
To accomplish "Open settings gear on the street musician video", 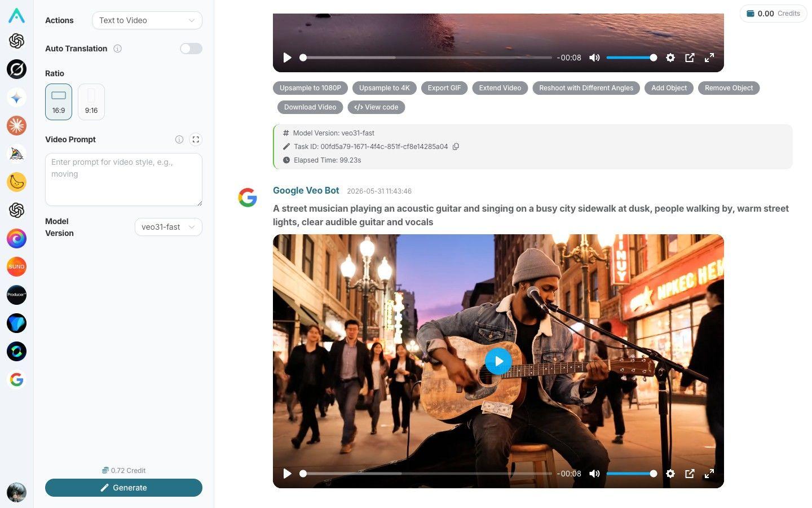I will pos(670,474).
